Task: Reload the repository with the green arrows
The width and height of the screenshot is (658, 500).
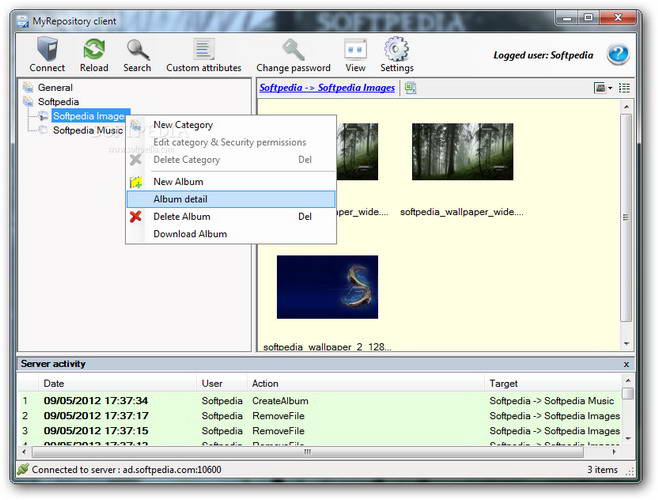Action: pos(94,50)
